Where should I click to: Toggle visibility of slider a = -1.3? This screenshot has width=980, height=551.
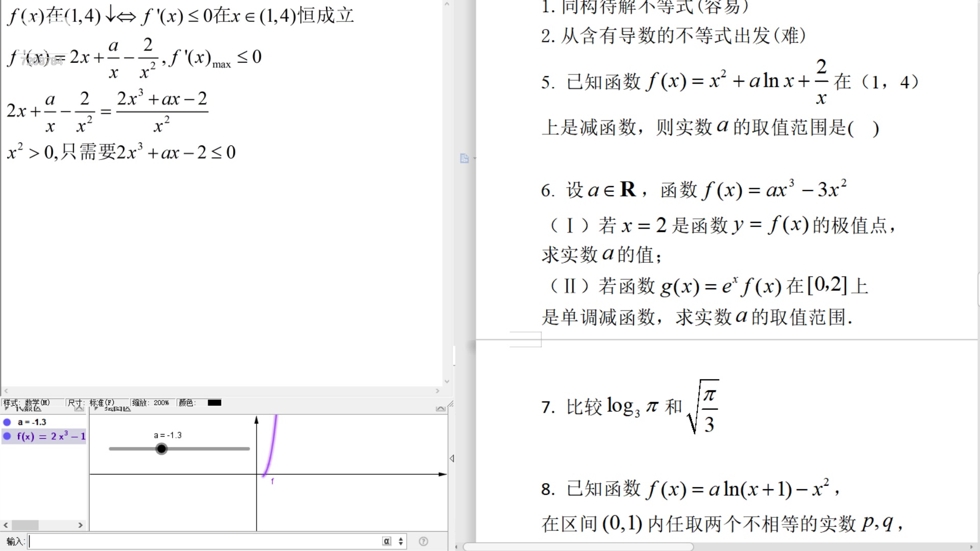coord(7,422)
